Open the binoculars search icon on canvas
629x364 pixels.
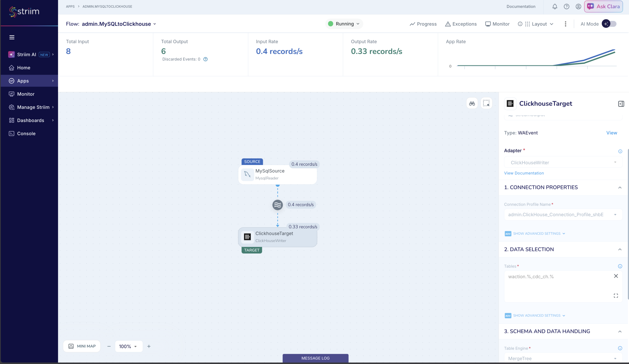472,103
